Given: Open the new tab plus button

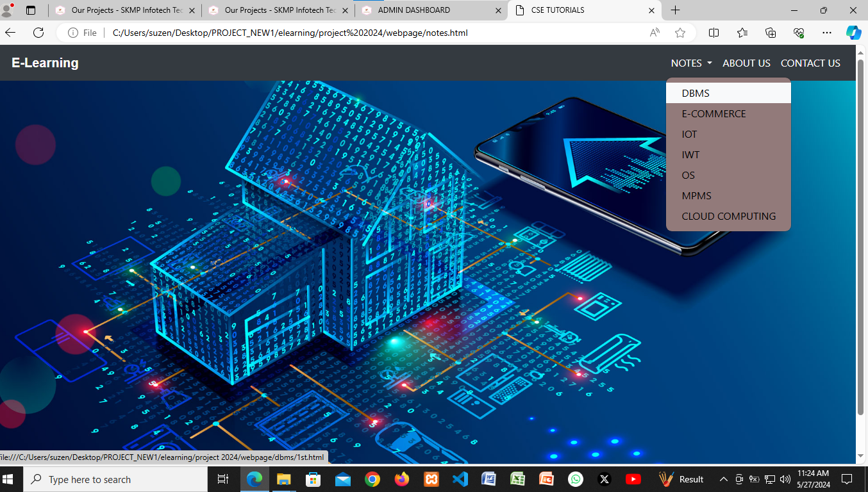Looking at the screenshot, I should click(675, 10).
